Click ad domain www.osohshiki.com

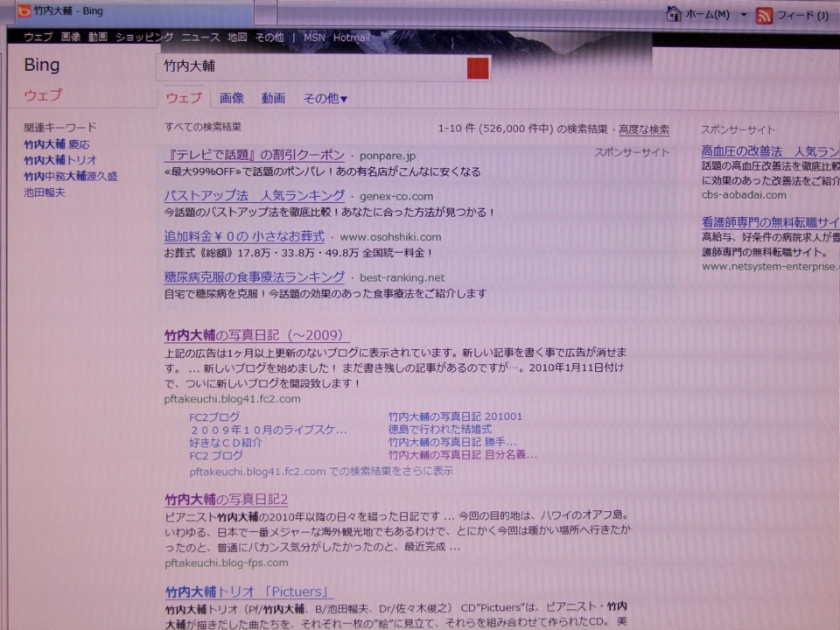tap(390, 237)
